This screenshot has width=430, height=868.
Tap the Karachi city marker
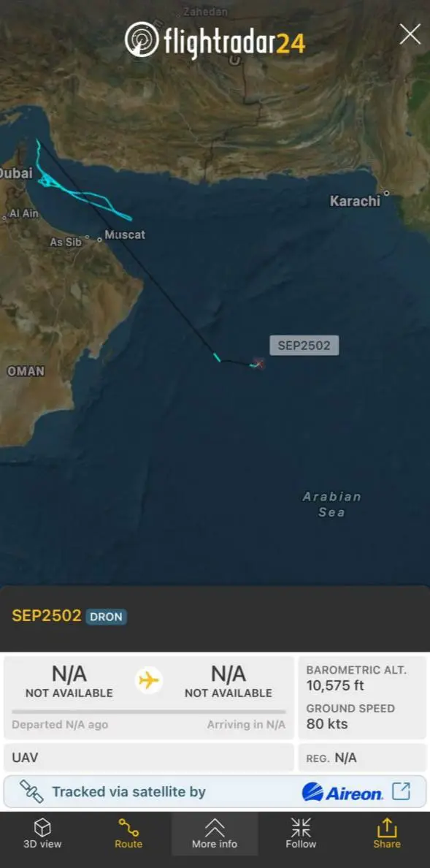click(386, 193)
